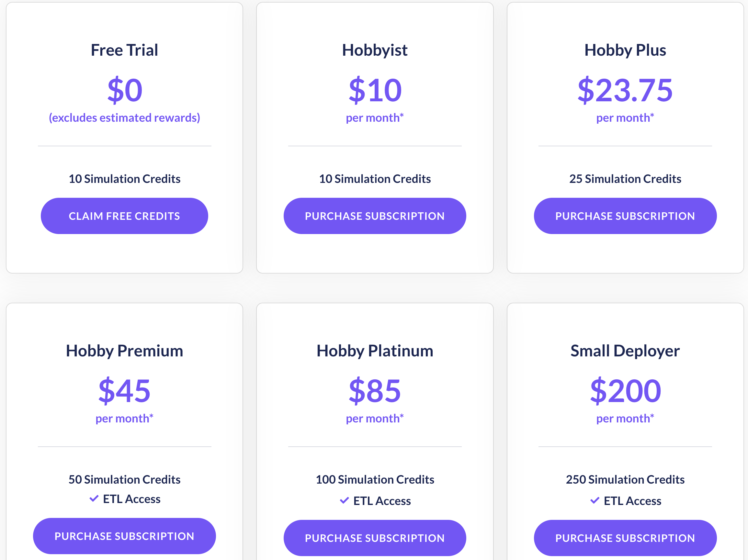Screen dimensions: 748x560
Task: Click the 250 Simulation Credits text
Action: pyautogui.click(x=625, y=479)
